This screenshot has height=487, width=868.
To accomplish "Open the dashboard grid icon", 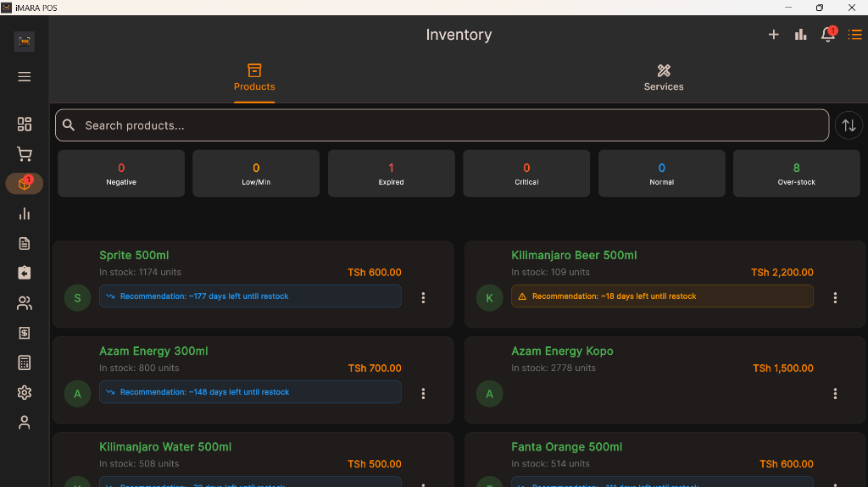I will click(x=24, y=124).
